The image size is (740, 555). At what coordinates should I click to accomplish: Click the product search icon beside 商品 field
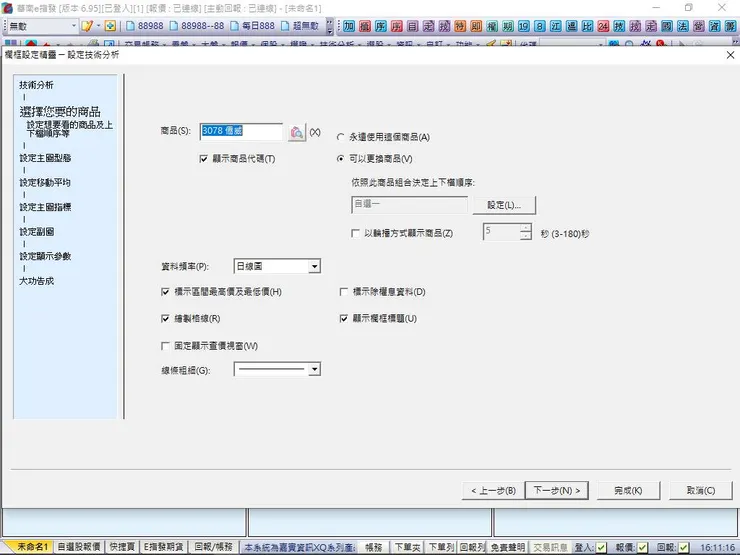[297, 132]
